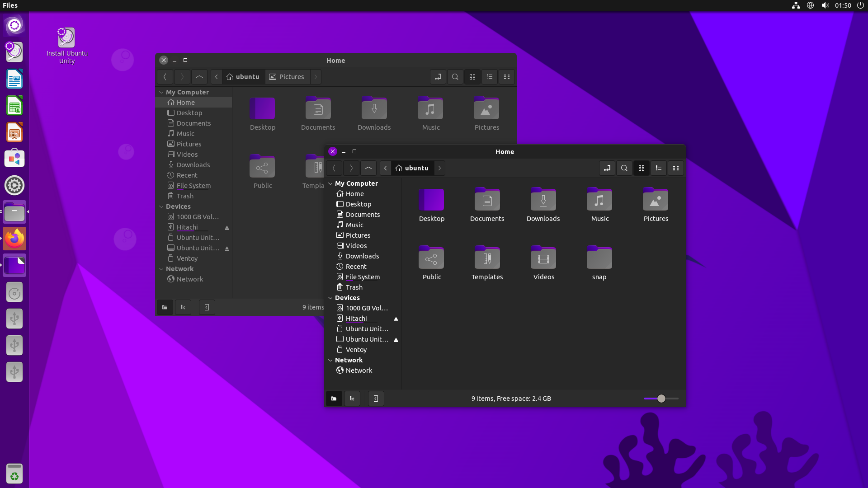Show places view in front window sidebar
The width and height of the screenshot is (868, 488).
click(334, 399)
